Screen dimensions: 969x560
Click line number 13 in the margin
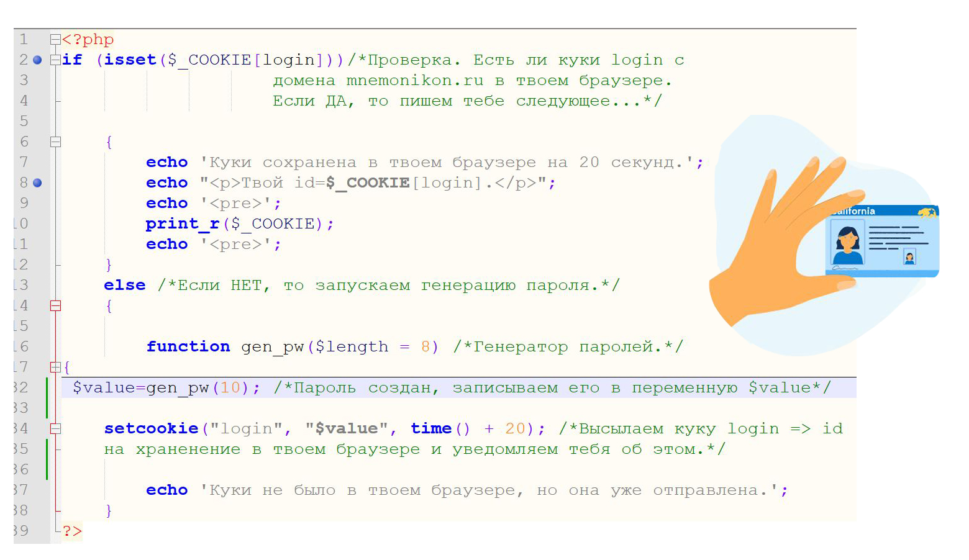(x=21, y=285)
